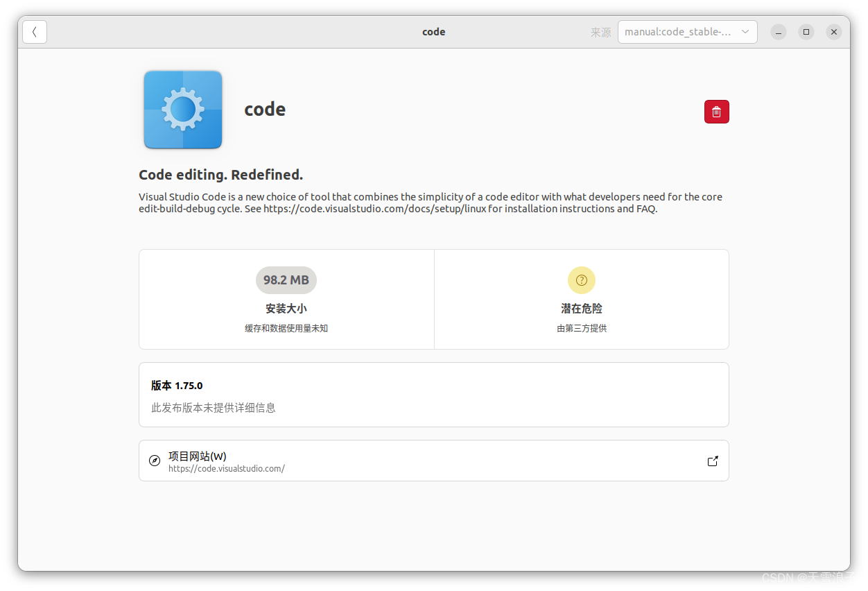Image resolution: width=868 pixels, height=591 pixels.
Task: Open the 潜在危险 safety details tile
Action: click(582, 300)
